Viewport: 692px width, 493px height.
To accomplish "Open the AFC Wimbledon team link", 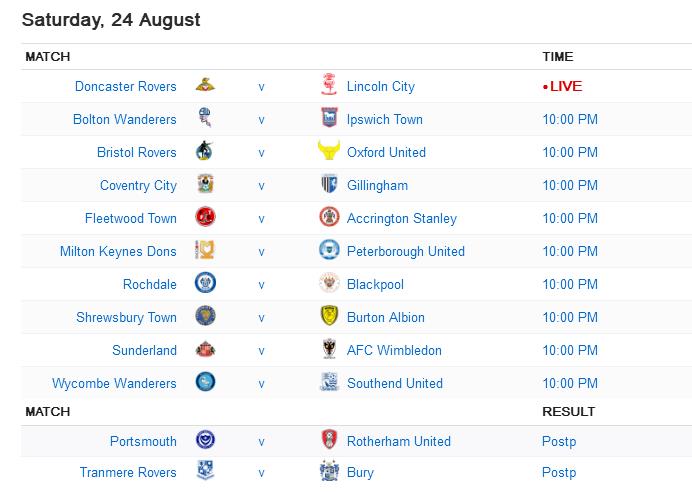I will click(x=393, y=350).
